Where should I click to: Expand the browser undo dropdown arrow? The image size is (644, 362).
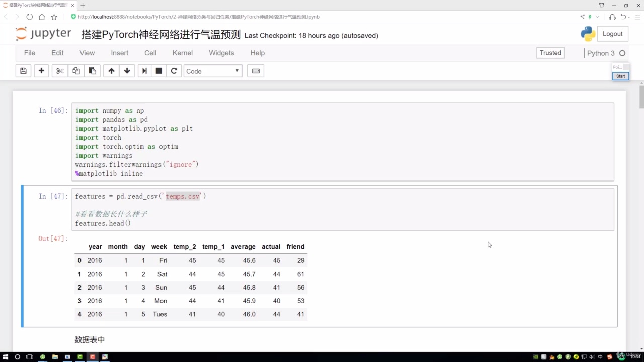(x=628, y=17)
